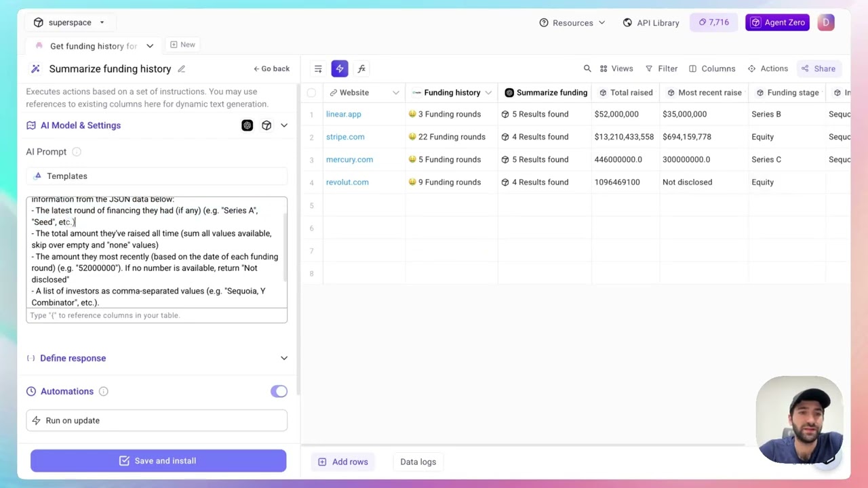Select the Most recent raise column header
Viewport: 868px width, 488px height.
pos(705,93)
